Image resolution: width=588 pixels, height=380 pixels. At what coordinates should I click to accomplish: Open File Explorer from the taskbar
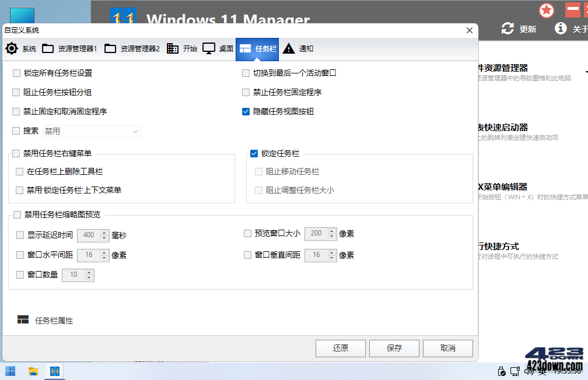pyautogui.click(x=33, y=371)
